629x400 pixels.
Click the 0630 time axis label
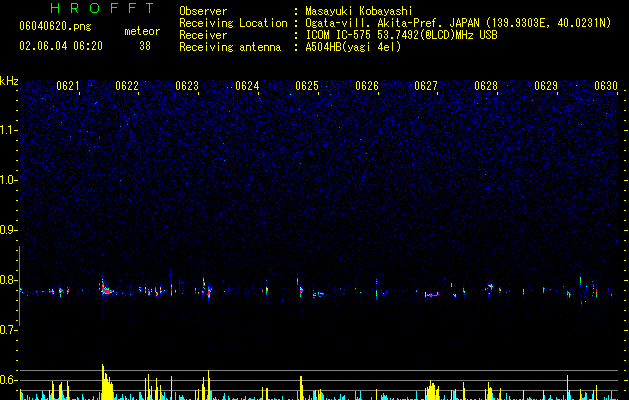tap(606, 86)
